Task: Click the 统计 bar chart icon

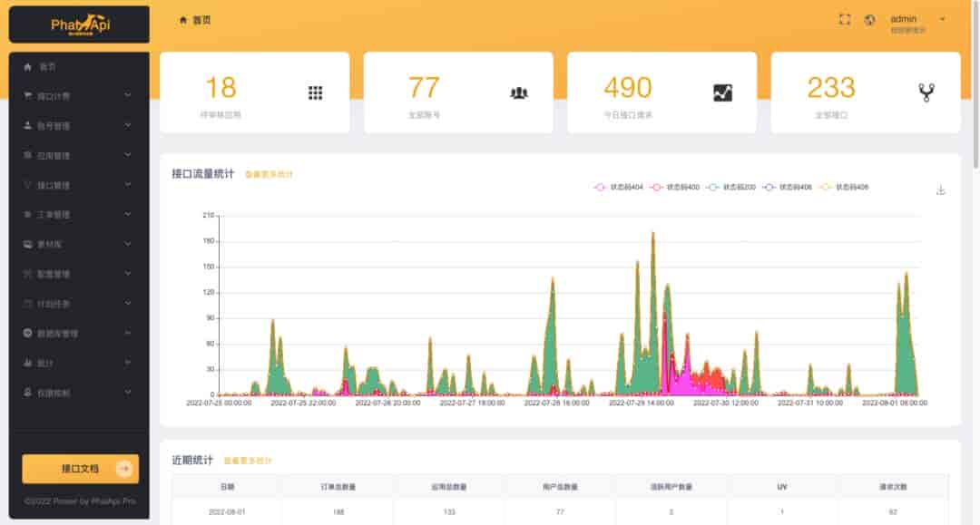Action: pyautogui.click(x=27, y=363)
